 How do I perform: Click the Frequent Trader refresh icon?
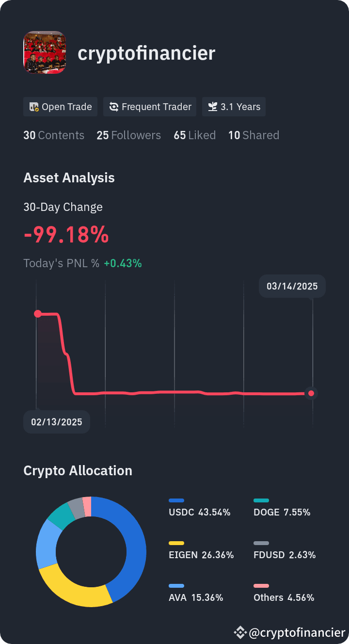click(114, 107)
